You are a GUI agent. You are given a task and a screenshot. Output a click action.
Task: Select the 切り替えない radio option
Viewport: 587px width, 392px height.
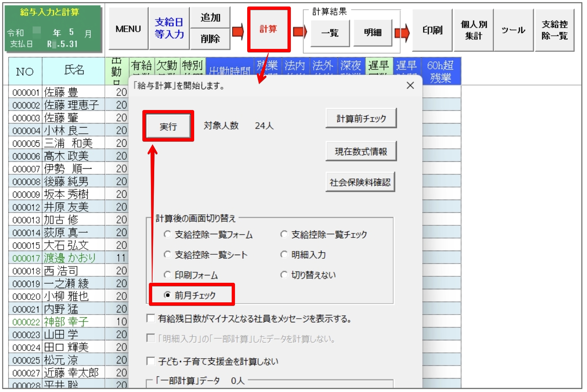[308, 275]
